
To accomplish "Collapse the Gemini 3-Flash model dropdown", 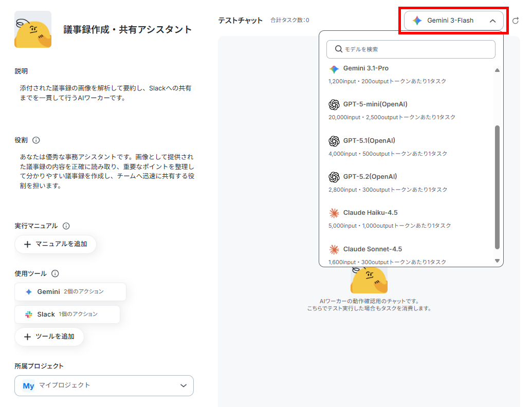I will 454,21.
